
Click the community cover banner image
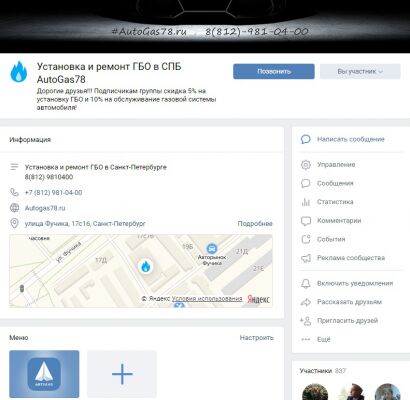205,26
